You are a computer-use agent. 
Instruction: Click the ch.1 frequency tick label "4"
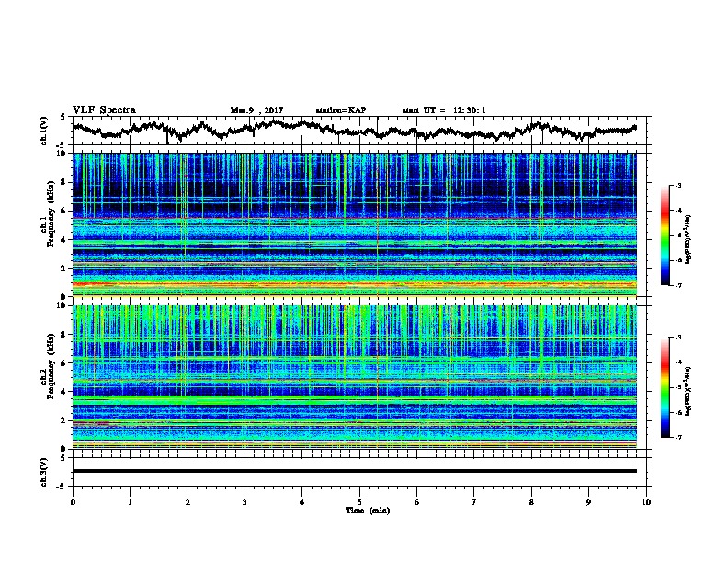pyautogui.click(x=65, y=240)
